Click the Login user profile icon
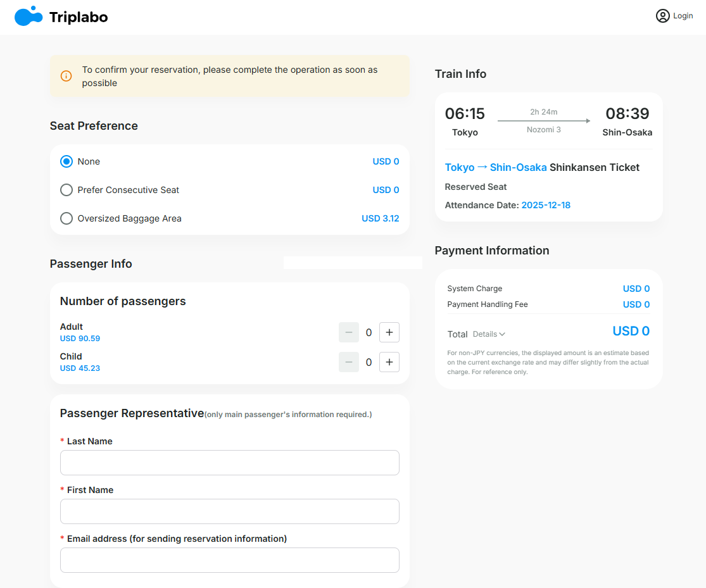The height and width of the screenshot is (588, 706). pos(662,16)
